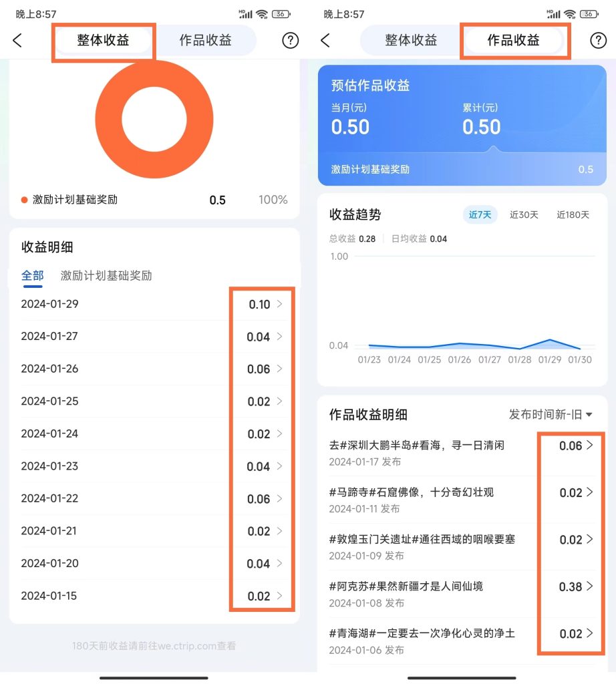Select date 2024-01-27 in earnings list

(x=49, y=337)
